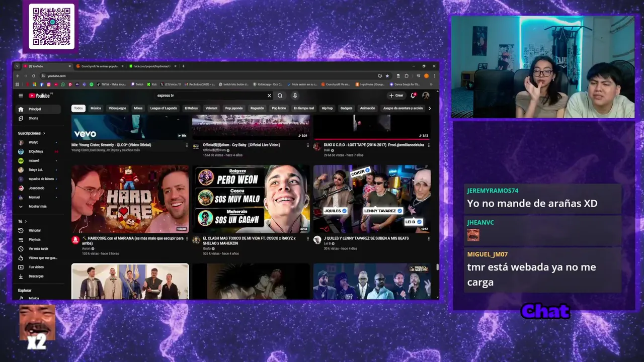Click the Crear button
Viewport: 644px width, 362px height.
coord(396,96)
